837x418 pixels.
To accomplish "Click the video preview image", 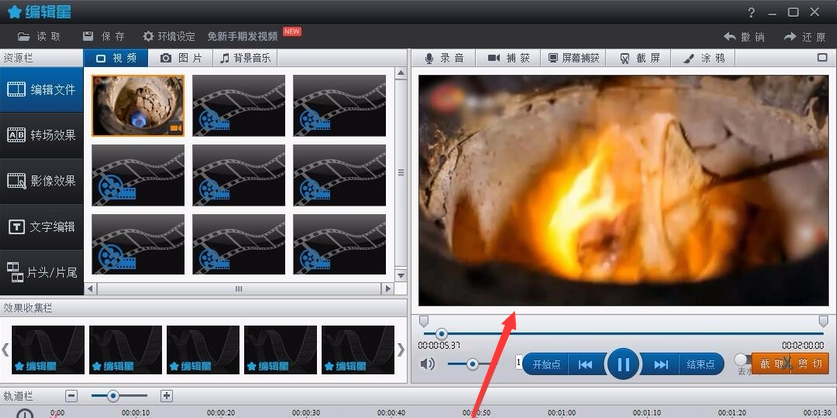I will 623,191.
